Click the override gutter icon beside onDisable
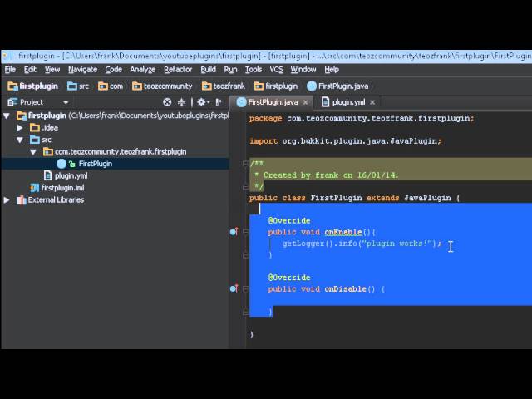This screenshot has height=399, width=532. point(234,288)
